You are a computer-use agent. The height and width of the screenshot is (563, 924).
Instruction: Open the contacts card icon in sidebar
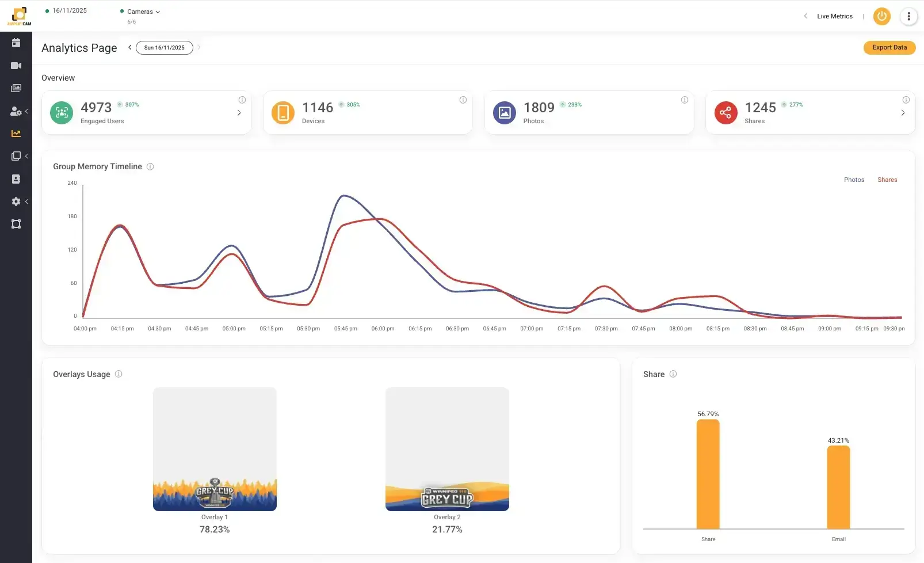[x=16, y=178]
